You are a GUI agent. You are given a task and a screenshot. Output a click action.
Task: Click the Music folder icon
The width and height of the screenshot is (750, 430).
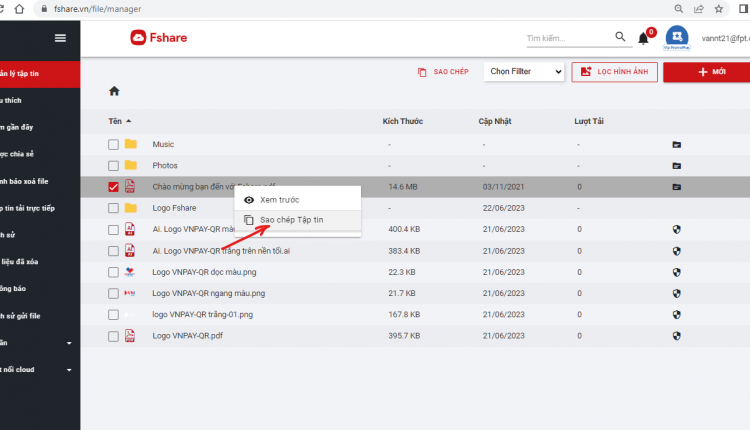point(131,143)
